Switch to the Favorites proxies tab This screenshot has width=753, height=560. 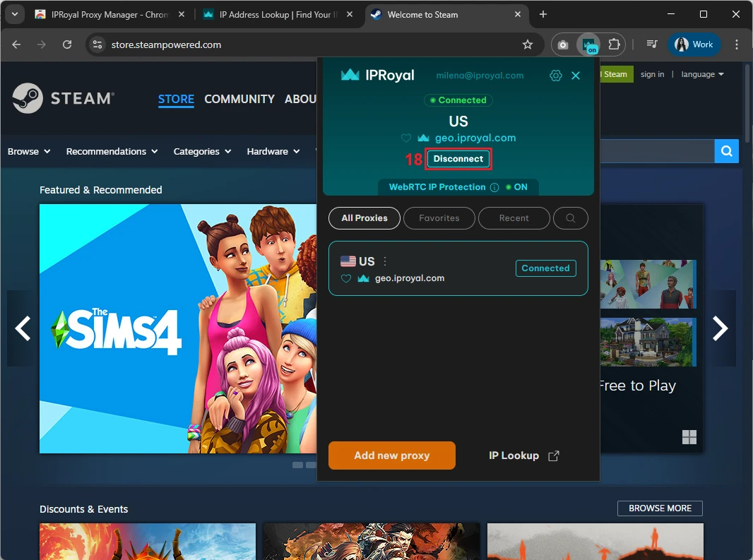pos(439,218)
